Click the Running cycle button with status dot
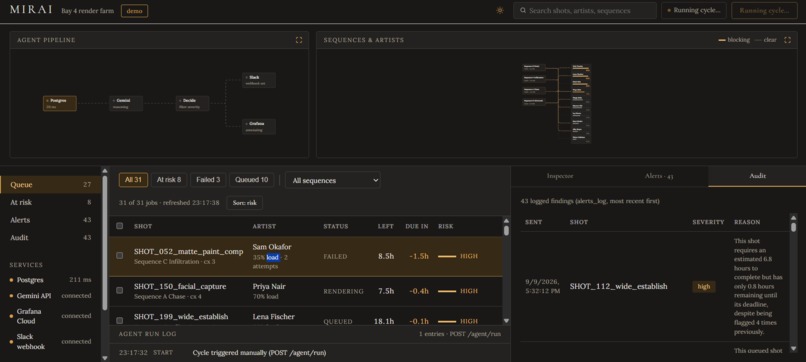 coord(694,10)
